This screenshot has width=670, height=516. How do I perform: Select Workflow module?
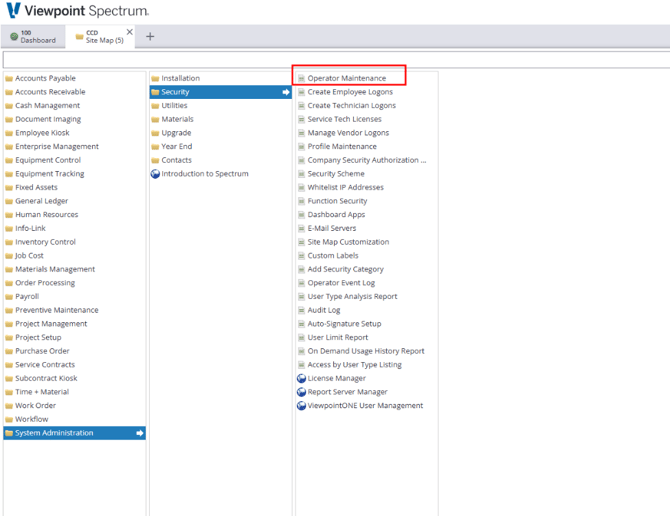pos(32,419)
